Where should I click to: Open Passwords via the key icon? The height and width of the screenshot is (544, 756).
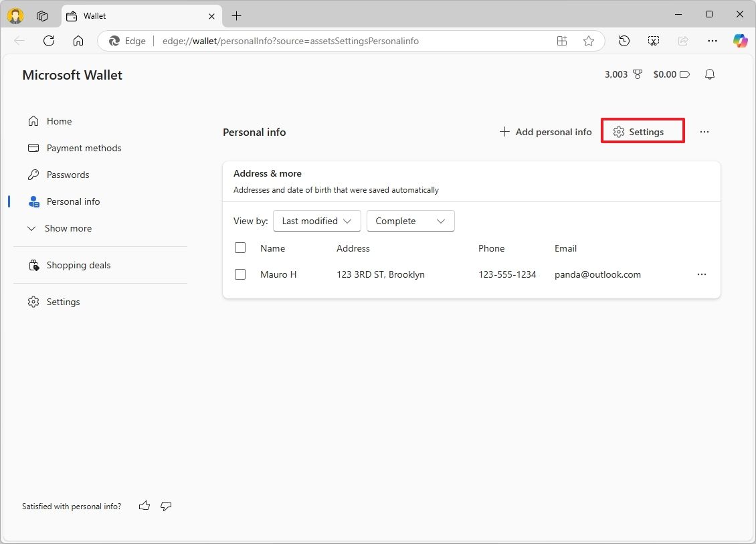click(67, 175)
